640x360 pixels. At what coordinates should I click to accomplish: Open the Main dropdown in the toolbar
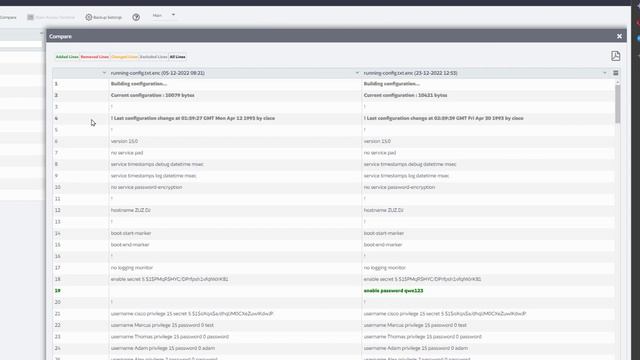tap(164, 16)
